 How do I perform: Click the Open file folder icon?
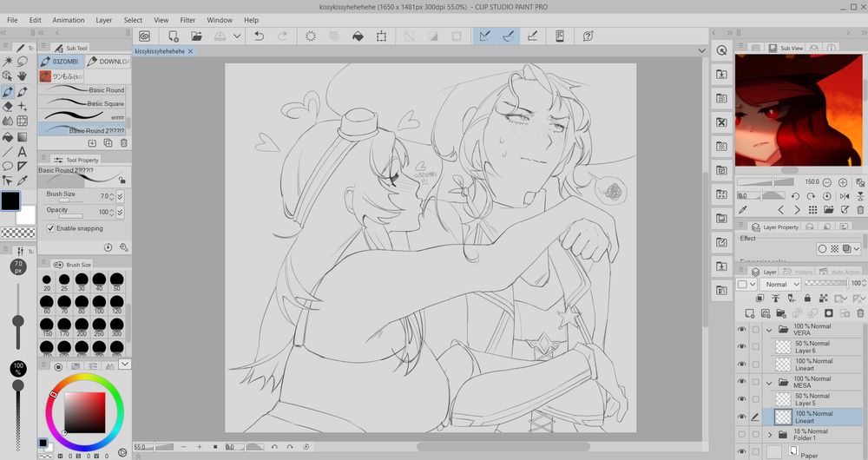(196, 36)
